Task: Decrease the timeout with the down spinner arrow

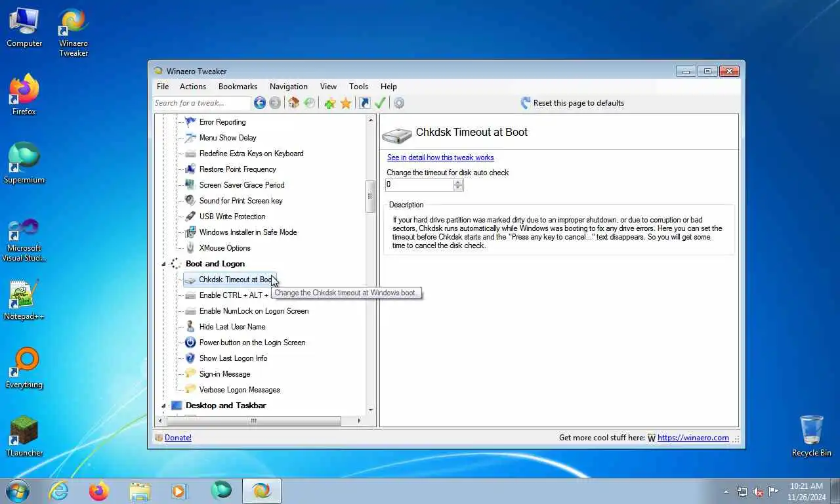Action: tap(458, 188)
